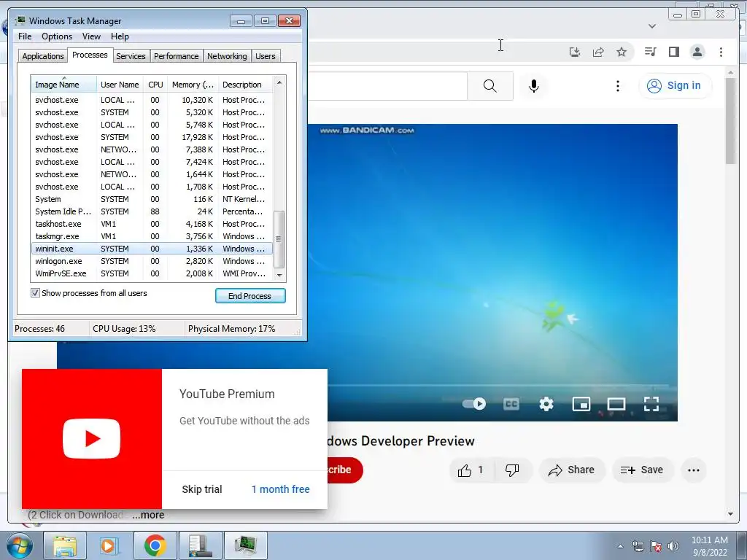The height and width of the screenshot is (560, 747).
Task: Click the YouTube search input field
Action: [x=387, y=86]
